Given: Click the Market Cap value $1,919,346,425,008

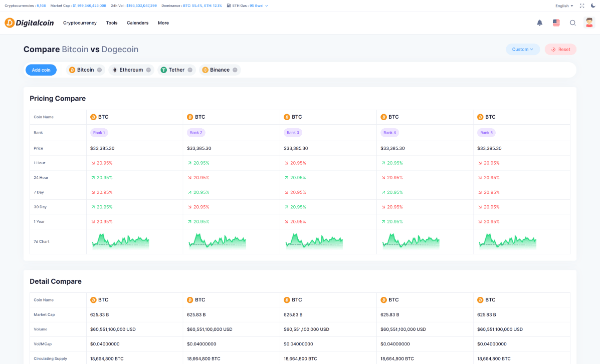Looking at the screenshot, I should [89, 6].
